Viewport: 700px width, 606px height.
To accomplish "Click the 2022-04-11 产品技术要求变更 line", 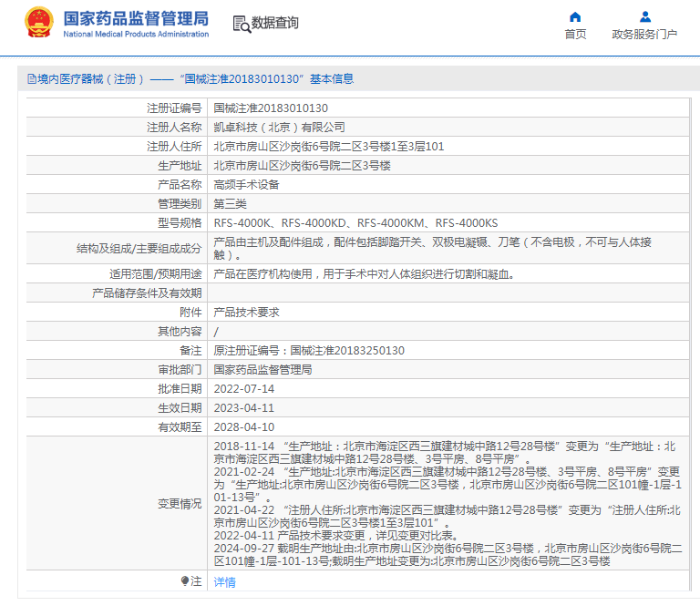I will click(x=335, y=536).
